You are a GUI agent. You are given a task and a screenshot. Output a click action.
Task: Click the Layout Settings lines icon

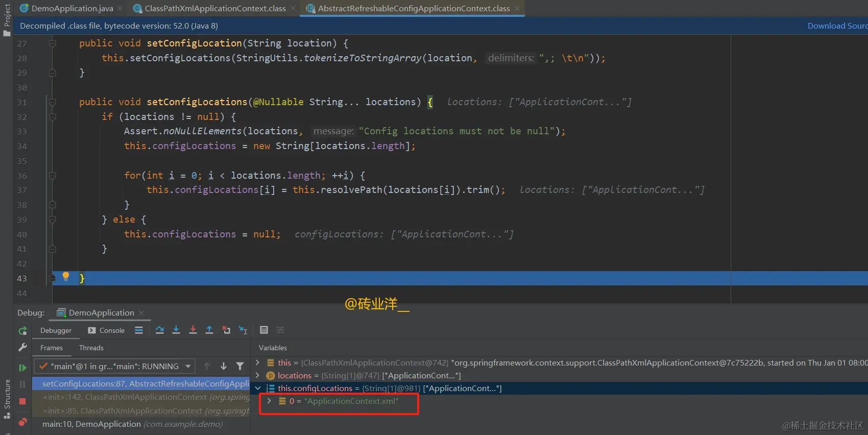(139, 330)
